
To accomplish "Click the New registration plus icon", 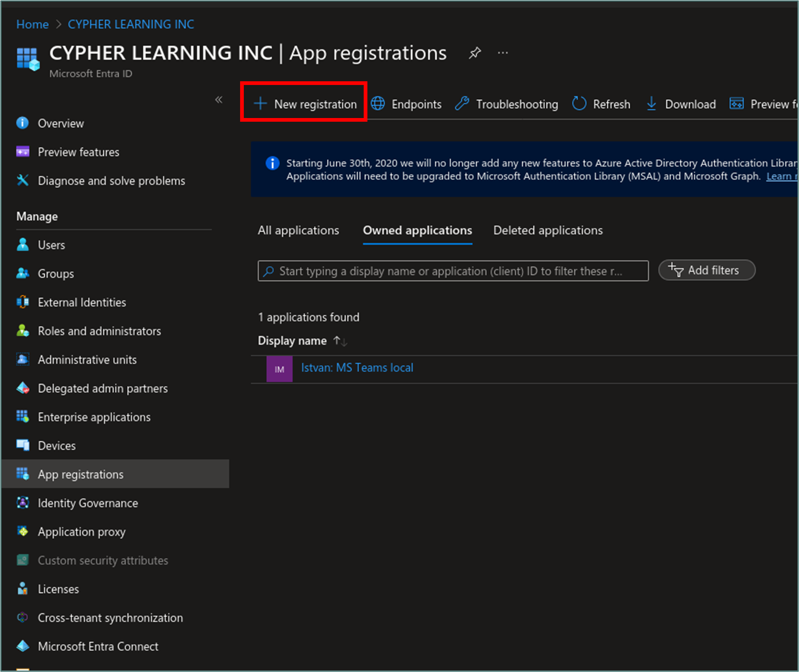I will [x=260, y=104].
